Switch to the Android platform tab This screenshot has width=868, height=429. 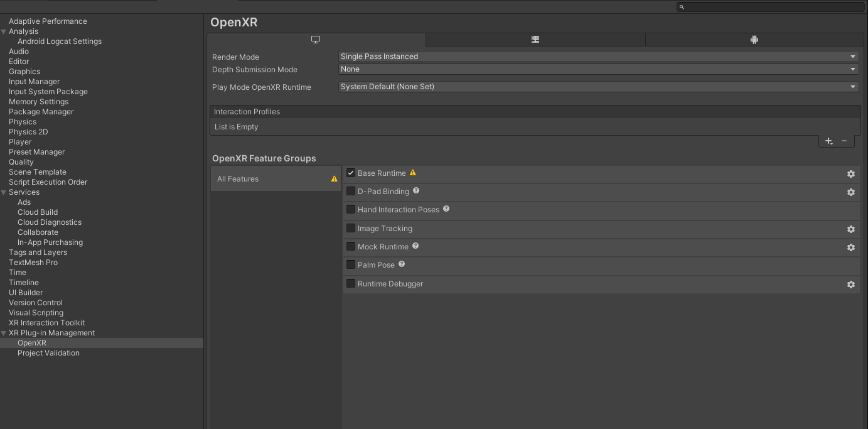point(754,40)
